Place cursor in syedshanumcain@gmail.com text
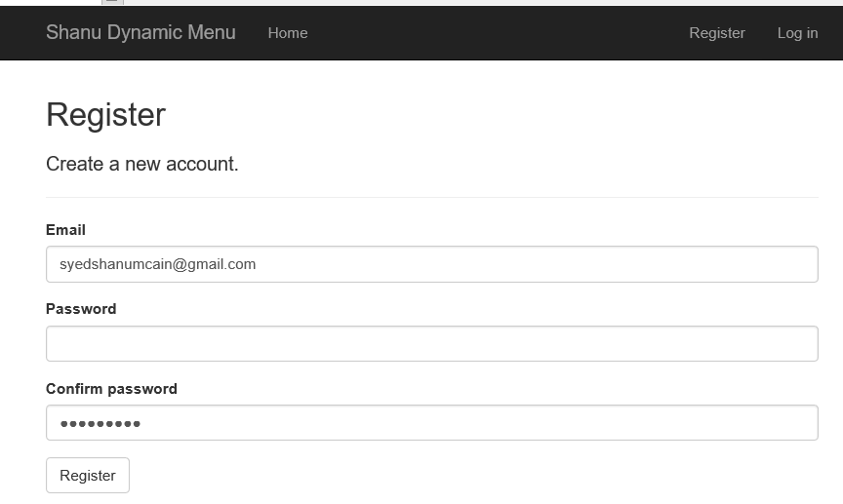The height and width of the screenshot is (504, 843). [157, 264]
